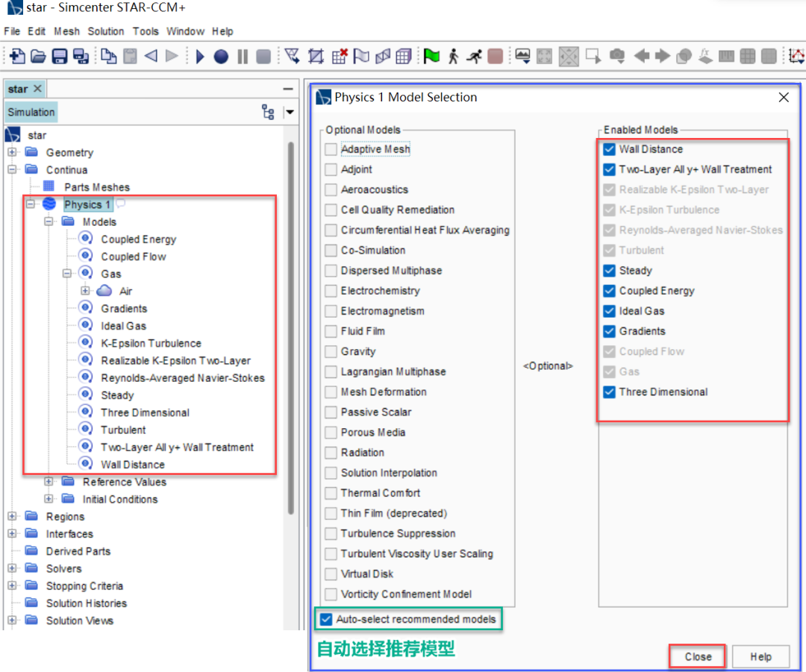Select the Stopping Criteria tree item
The image size is (806, 672).
[84, 585]
